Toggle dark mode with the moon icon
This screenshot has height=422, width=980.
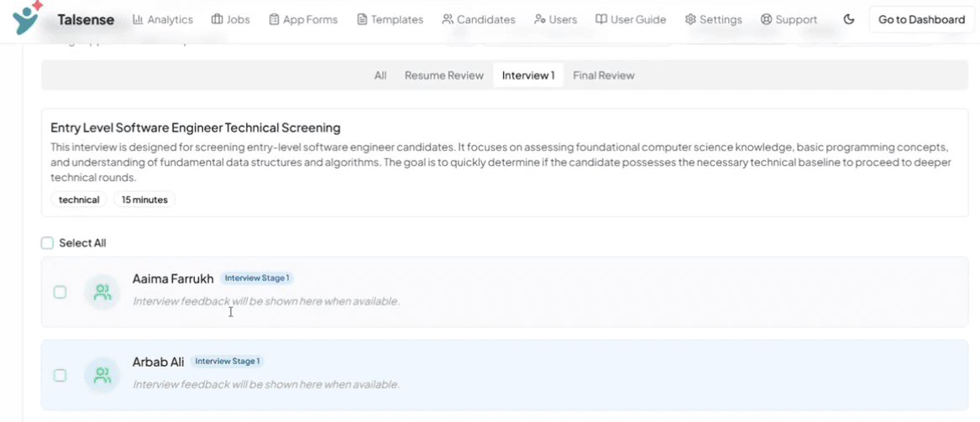click(x=848, y=19)
